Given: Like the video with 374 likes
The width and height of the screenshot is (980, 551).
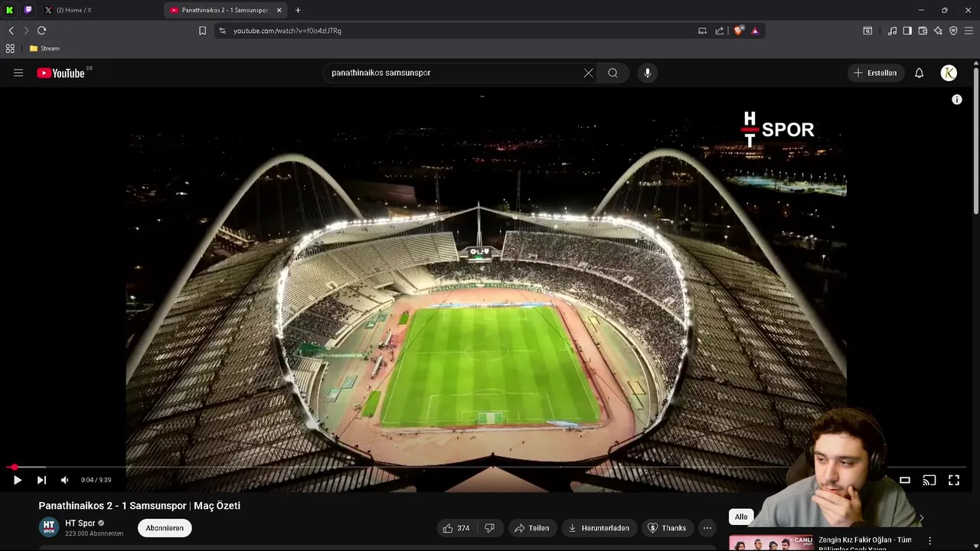Looking at the screenshot, I should [x=456, y=528].
